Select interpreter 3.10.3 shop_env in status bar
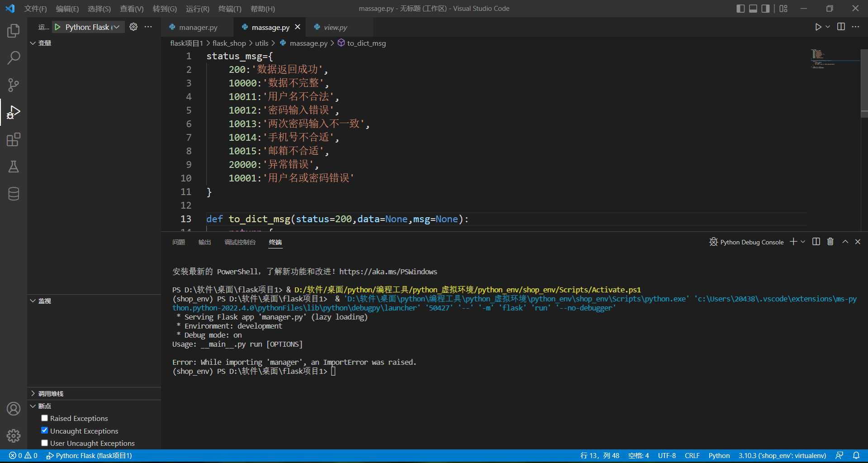Image resolution: width=868 pixels, height=463 pixels. [783, 455]
